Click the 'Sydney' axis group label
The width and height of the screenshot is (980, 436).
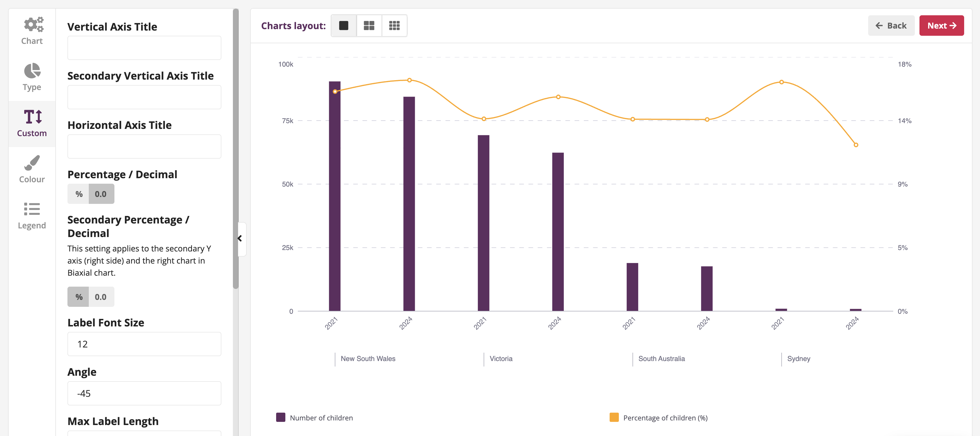tap(798, 359)
